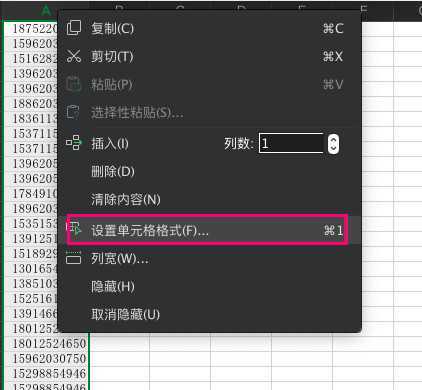The height and width of the screenshot is (390, 422).
Task: Click the Paste Special icon
Action: coord(74,112)
